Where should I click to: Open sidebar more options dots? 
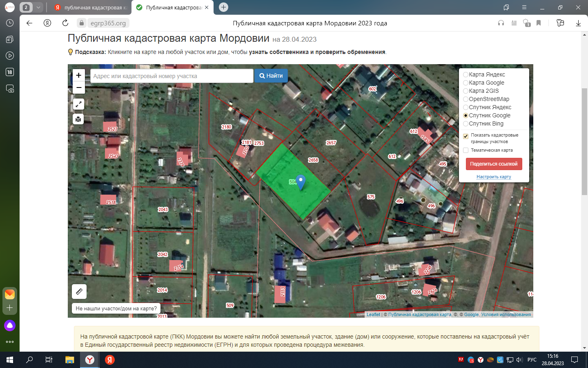tap(10, 342)
